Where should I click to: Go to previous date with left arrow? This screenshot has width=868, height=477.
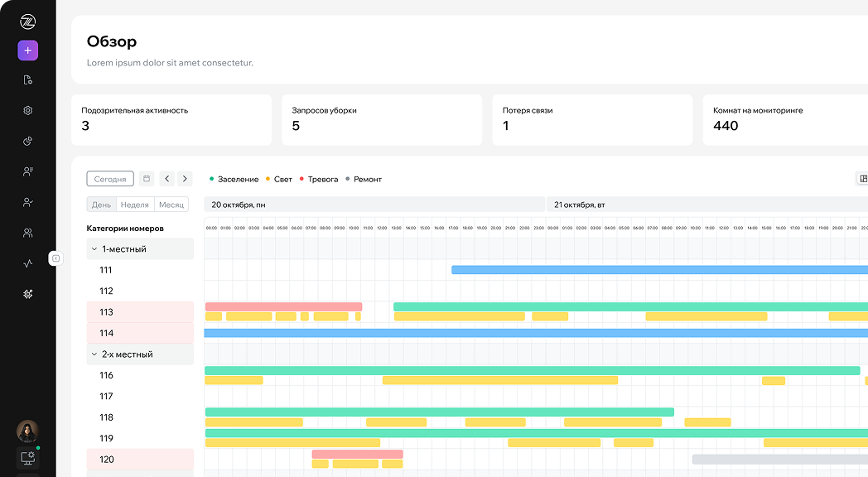pos(166,179)
